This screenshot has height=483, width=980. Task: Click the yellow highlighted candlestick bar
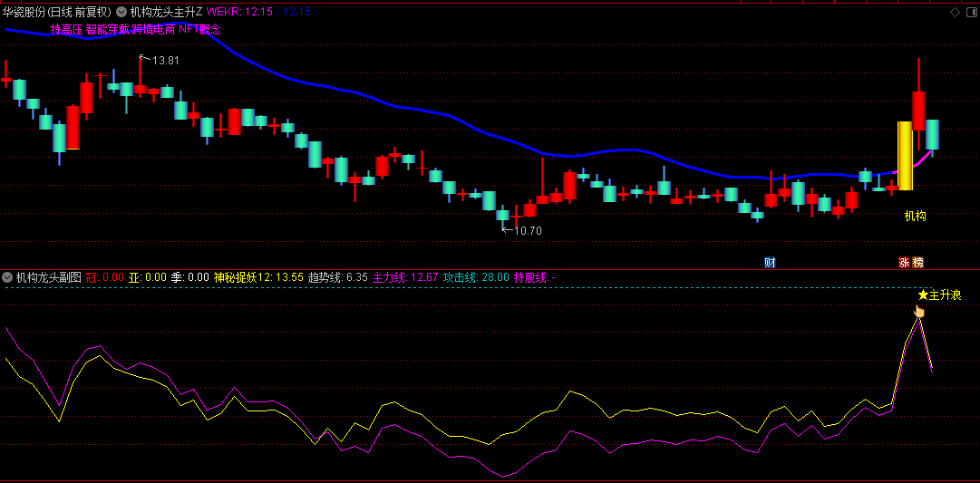click(x=905, y=156)
